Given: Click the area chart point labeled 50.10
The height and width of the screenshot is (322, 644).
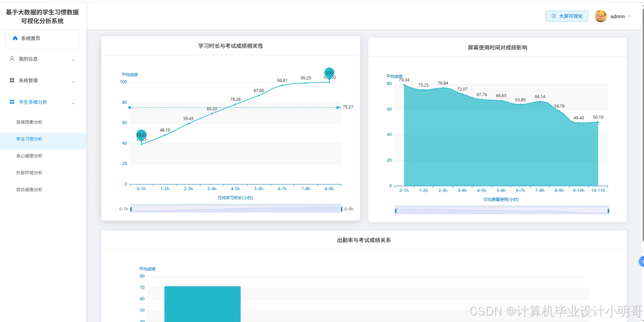Looking at the screenshot, I should tap(598, 122).
